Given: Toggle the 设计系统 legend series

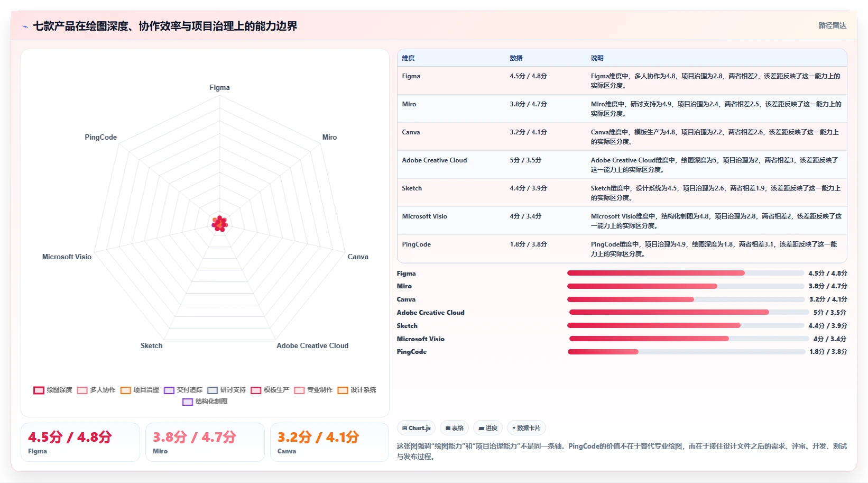Looking at the screenshot, I should tap(357, 390).
